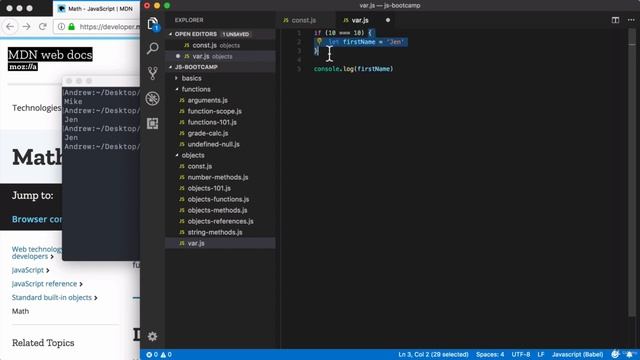The image size is (640, 360).
Task: Change language mode Javascript (Babel)
Action: point(577,355)
